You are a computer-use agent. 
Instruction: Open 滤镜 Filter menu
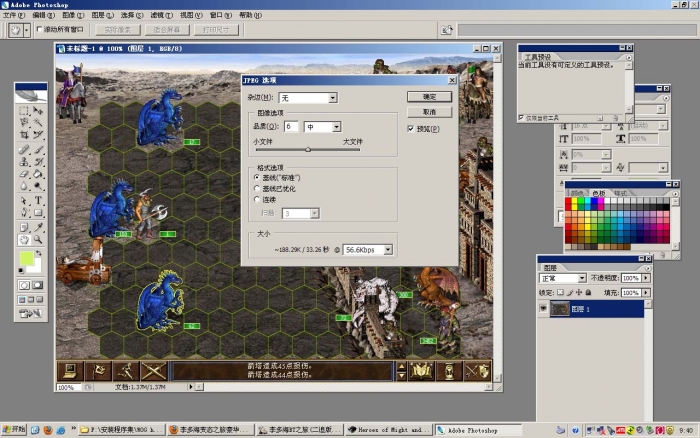[x=161, y=15]
